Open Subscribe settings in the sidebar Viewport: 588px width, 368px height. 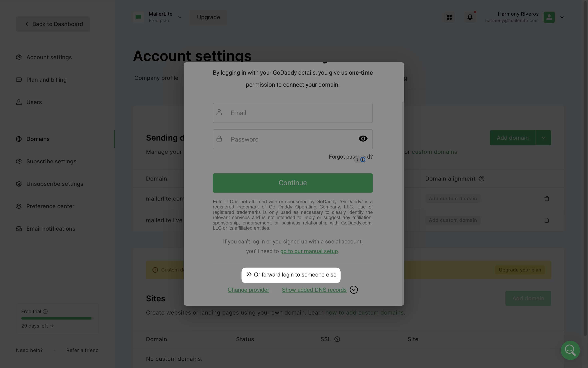51,161
